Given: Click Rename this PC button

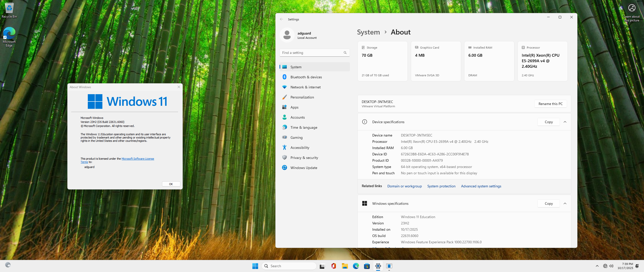Looking at the screenshot, I should coord(550,104).
